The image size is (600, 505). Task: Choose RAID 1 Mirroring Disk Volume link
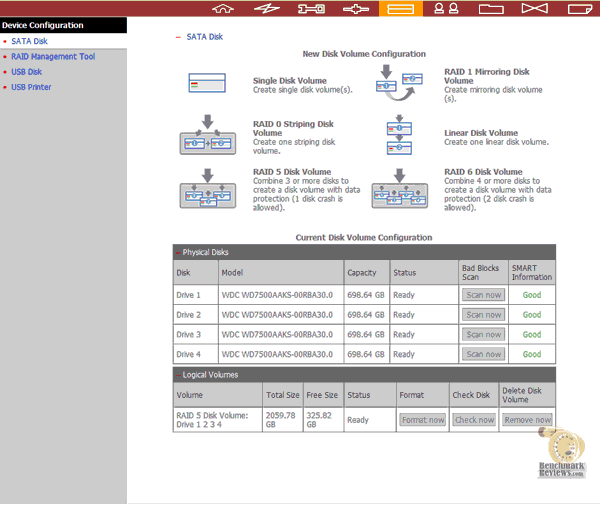(x=487, y=76)
